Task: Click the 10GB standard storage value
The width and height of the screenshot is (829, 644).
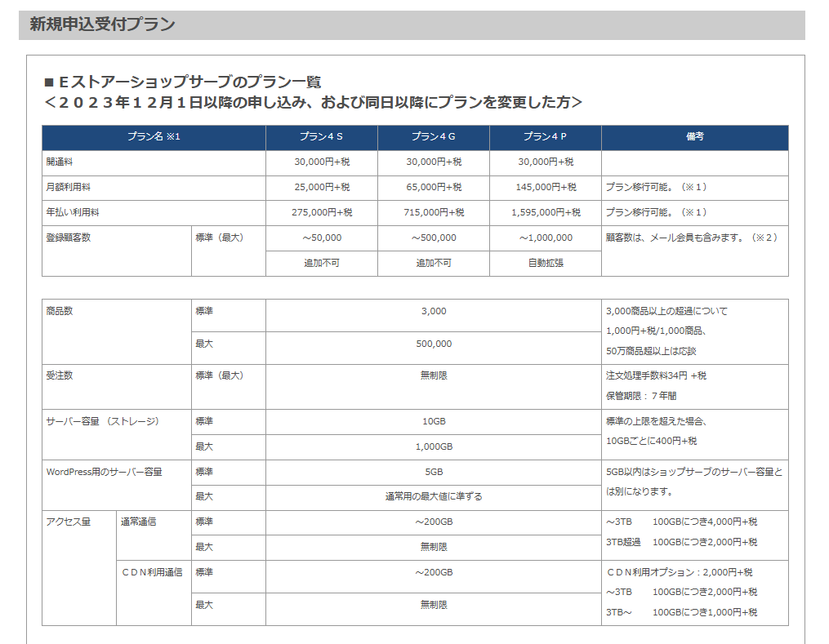Action: pos(434,422)
